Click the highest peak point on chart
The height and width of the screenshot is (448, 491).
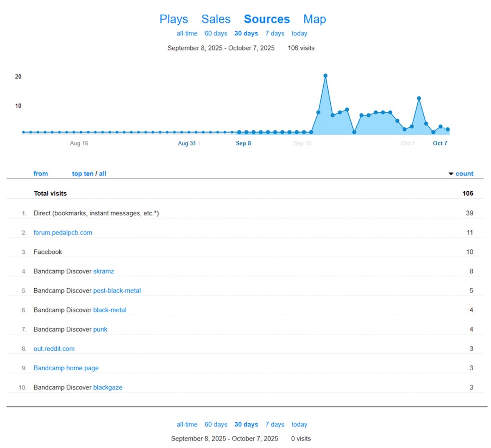pos(325,76)
